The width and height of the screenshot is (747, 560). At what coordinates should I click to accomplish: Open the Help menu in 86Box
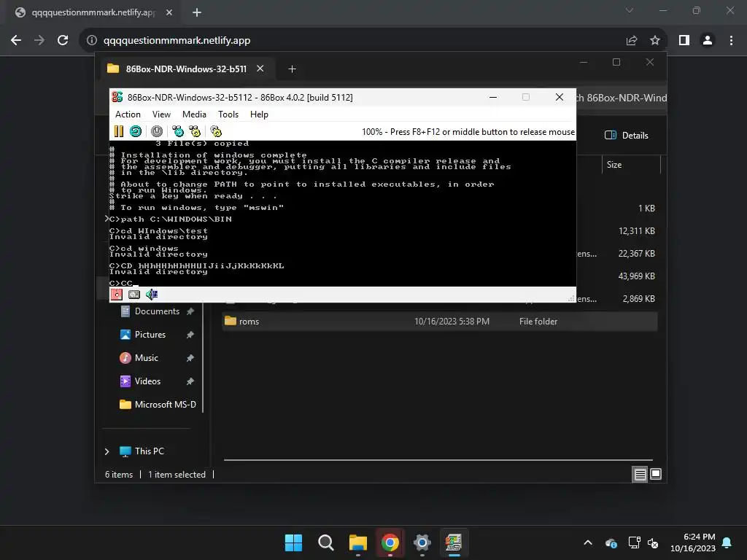259,114
